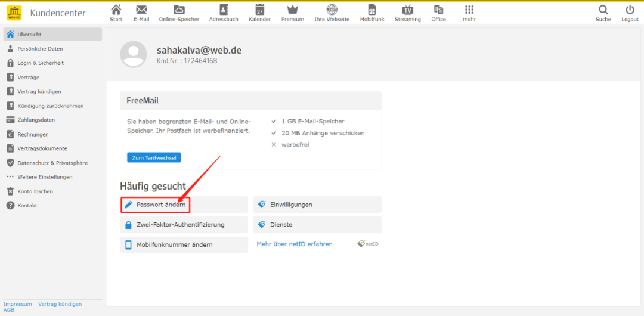
Task: Open Vertrag kündigen footer link
Action: click(x=60, y=304)
